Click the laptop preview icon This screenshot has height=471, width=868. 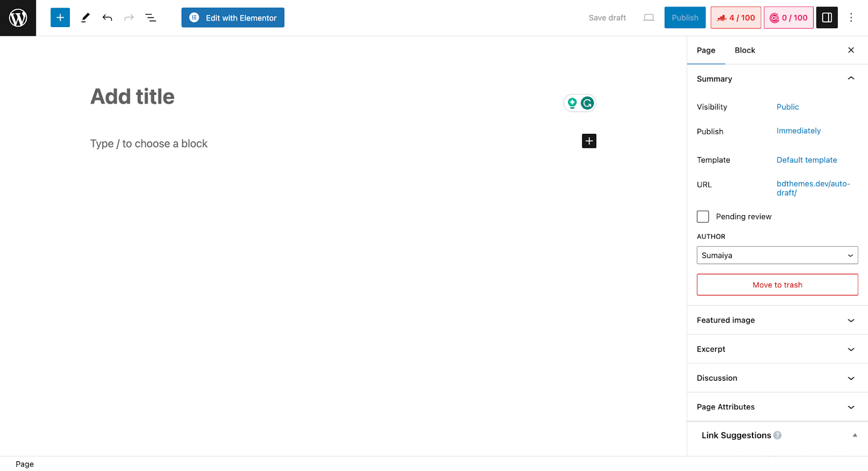pos(649,18)
